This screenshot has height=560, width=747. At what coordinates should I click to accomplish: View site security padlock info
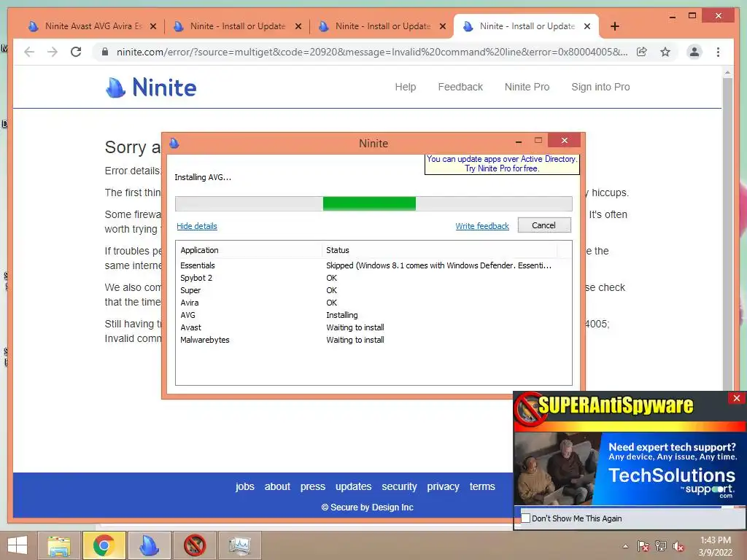pyautogui.click(x=105, y=52)
